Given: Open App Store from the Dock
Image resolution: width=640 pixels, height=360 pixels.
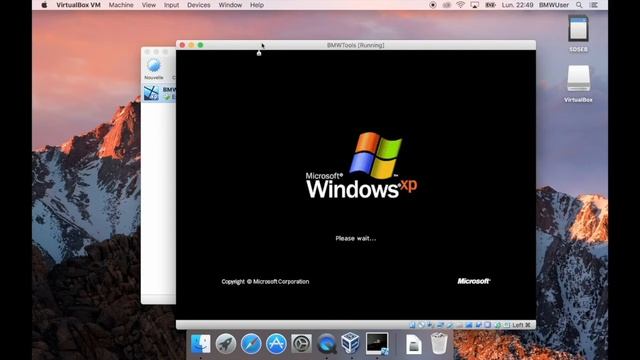Looking at the screenshot, I should 276,344.
